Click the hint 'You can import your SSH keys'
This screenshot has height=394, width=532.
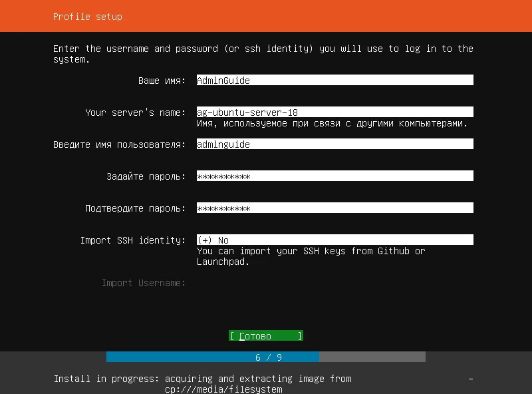click(311, 256)
